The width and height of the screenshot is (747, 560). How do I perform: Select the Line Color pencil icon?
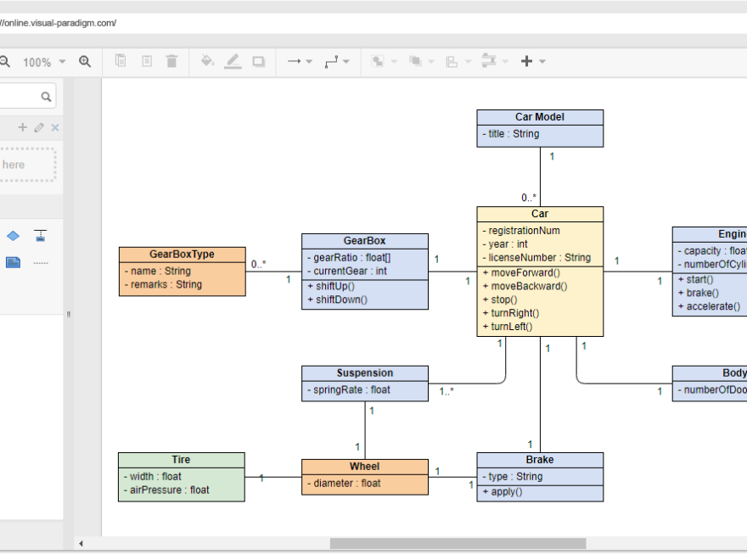point(233,61)
